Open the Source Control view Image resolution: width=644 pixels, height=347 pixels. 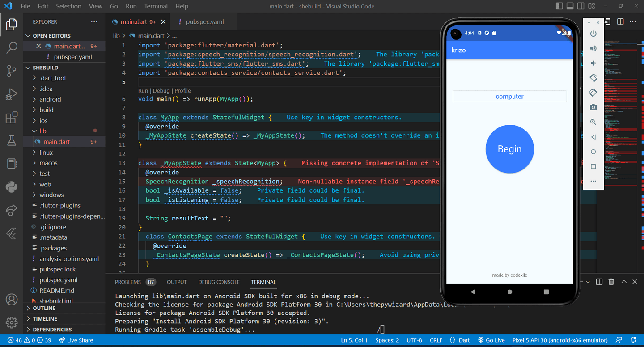[12, 71]
